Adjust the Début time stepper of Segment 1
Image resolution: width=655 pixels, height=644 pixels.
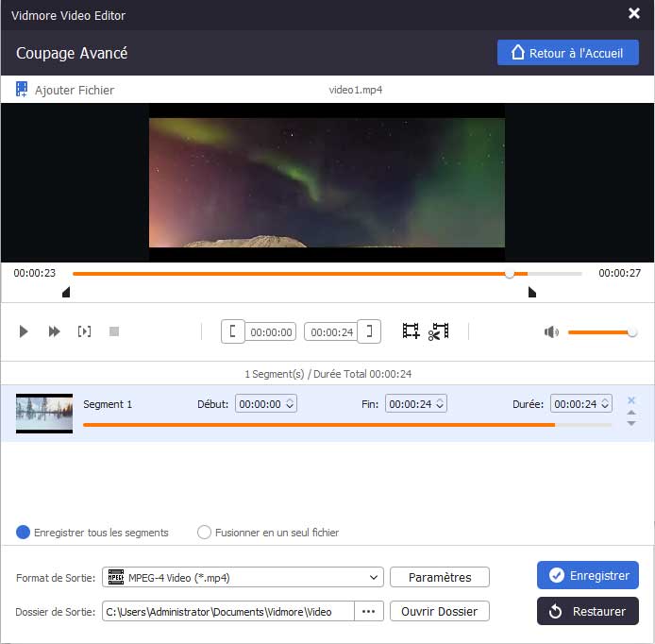pos(290,404)
